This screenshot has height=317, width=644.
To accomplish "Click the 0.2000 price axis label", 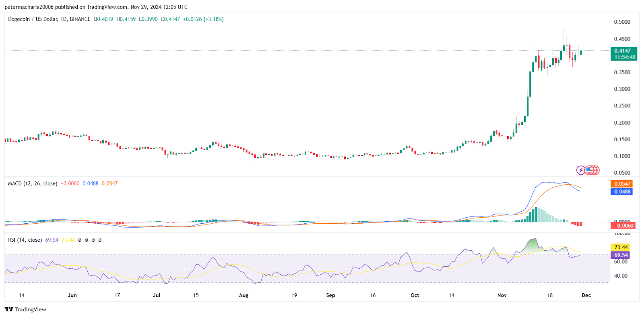I will [622, 123].
